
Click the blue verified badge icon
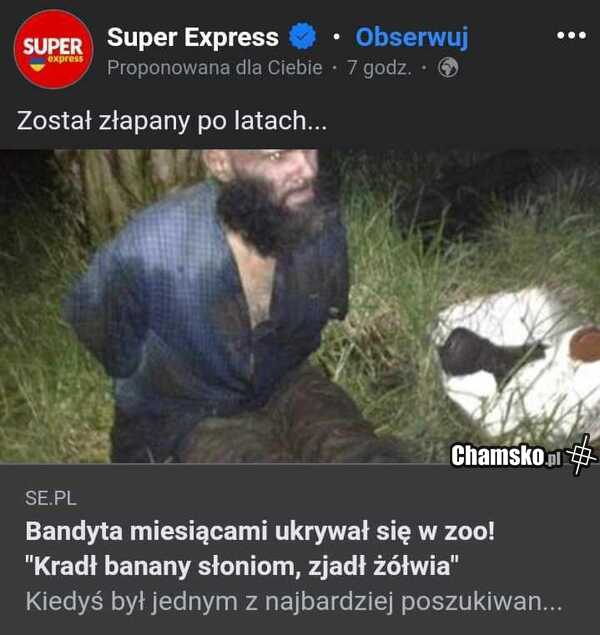point(302,37)
